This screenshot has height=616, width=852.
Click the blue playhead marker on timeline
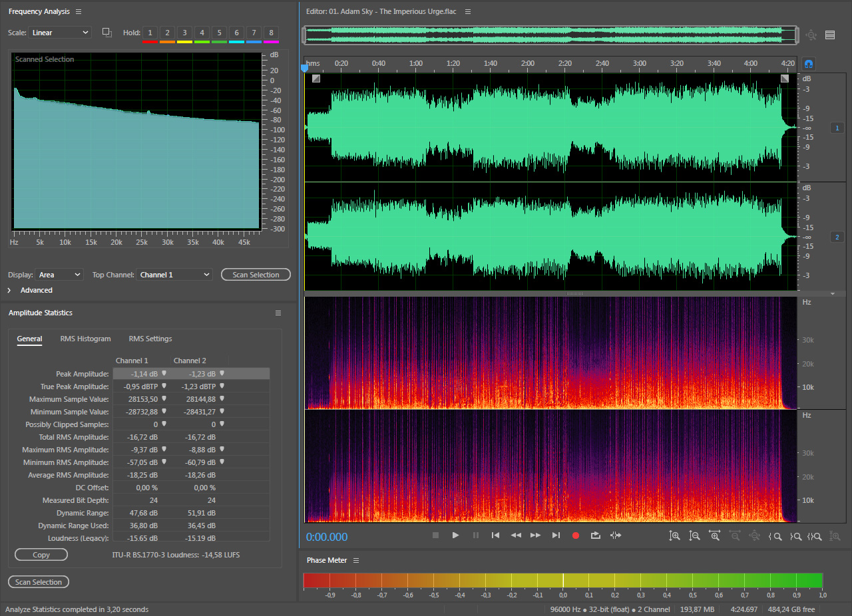pos(305,67)
